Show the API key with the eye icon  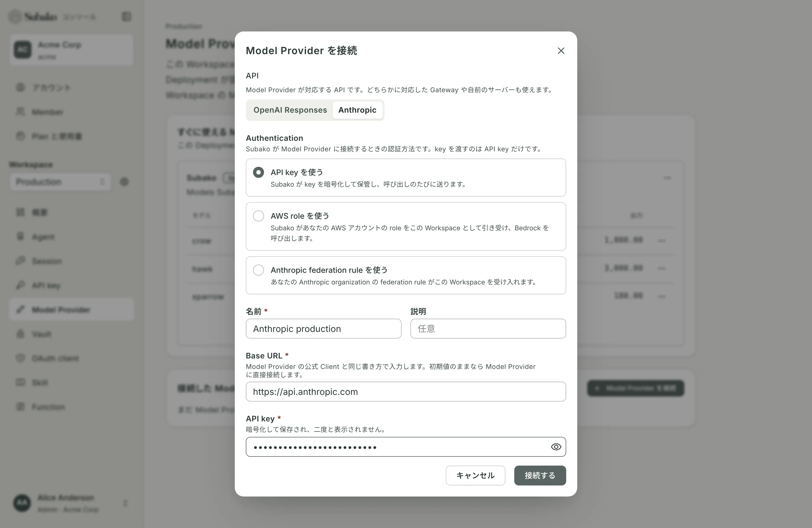(556, 447)
